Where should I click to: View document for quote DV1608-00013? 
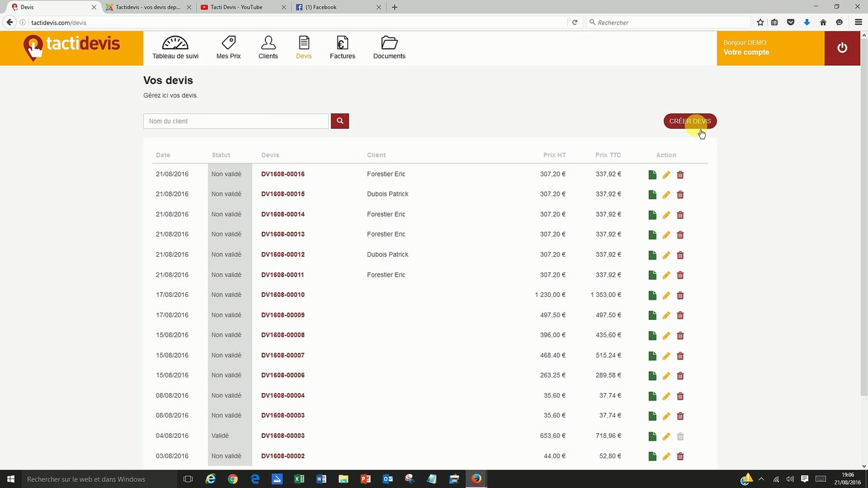pos(652,235)
